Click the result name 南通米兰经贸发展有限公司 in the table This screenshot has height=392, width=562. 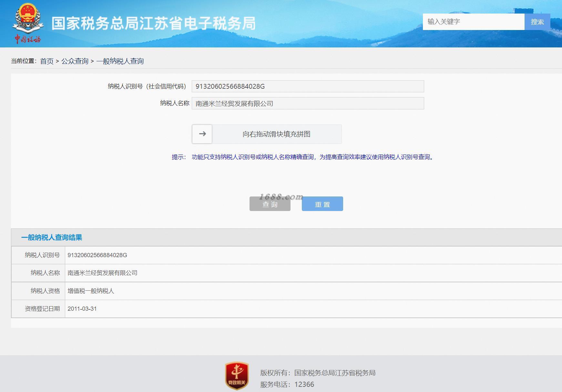(x=102, y=273)
